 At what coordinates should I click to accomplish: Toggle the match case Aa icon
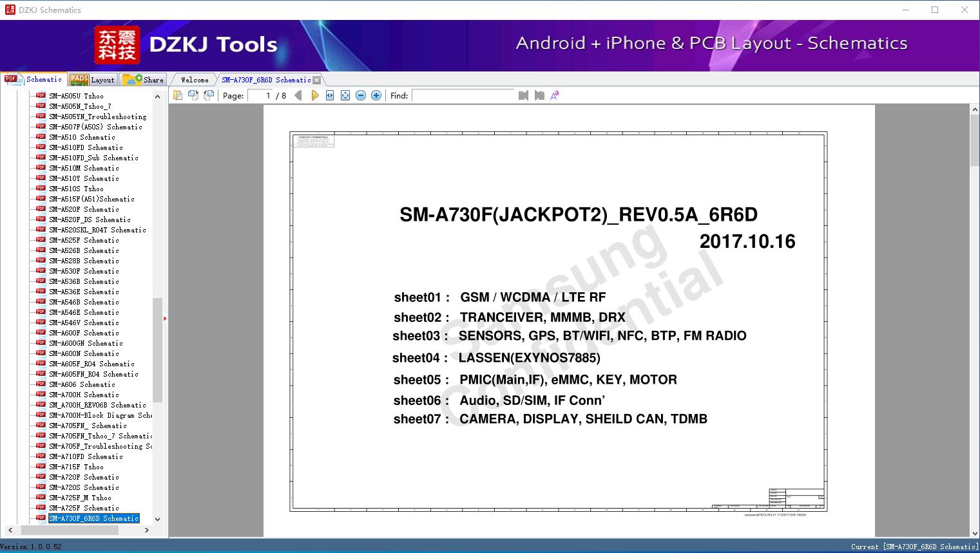pyautogui.click(x=554, y=95)
